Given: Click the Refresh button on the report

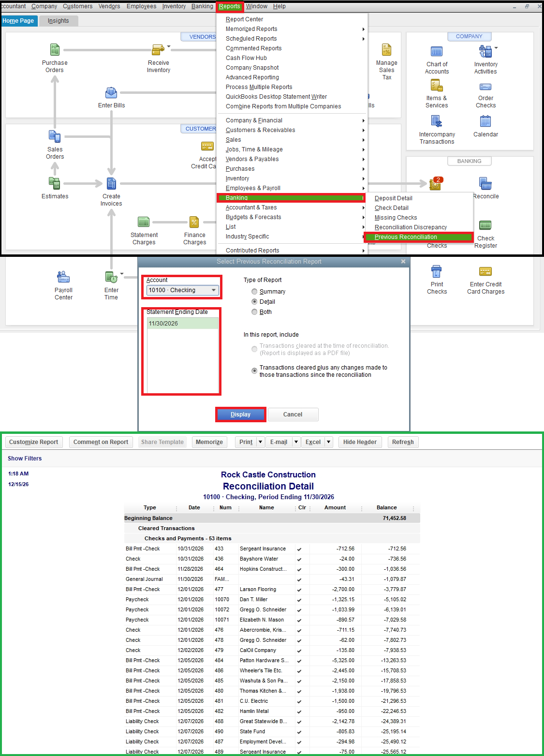Looking at the screenshot, I should (x=403, y=442).
